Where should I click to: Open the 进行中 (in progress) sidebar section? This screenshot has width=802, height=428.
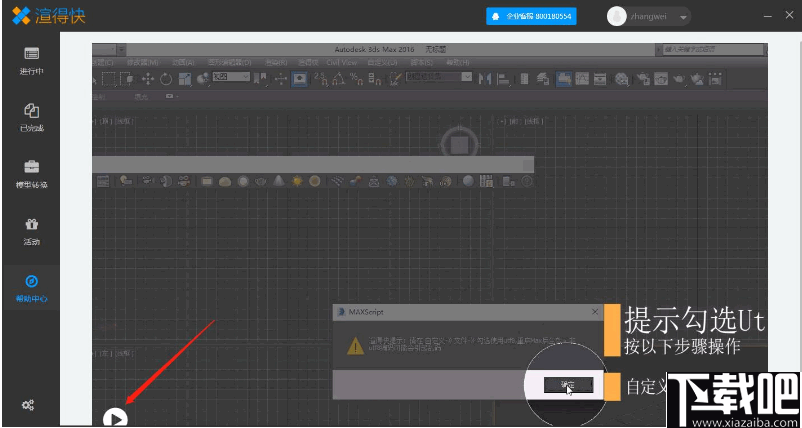pyautogui.click(x=31, y=60)
